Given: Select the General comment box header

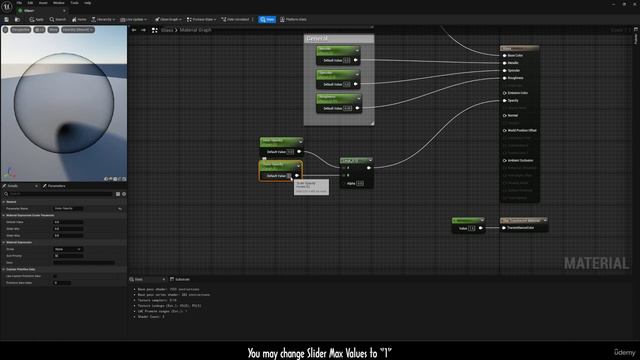Looking at the screenshot, I should click(x=339, y=38).
